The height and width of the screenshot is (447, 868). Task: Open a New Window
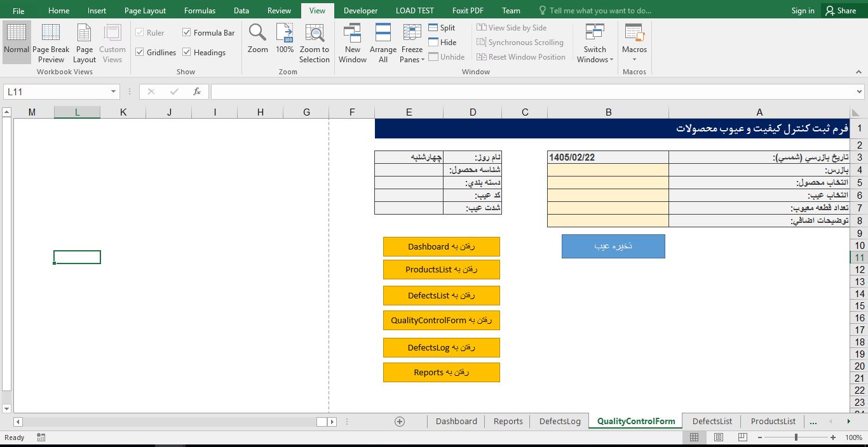353,43
